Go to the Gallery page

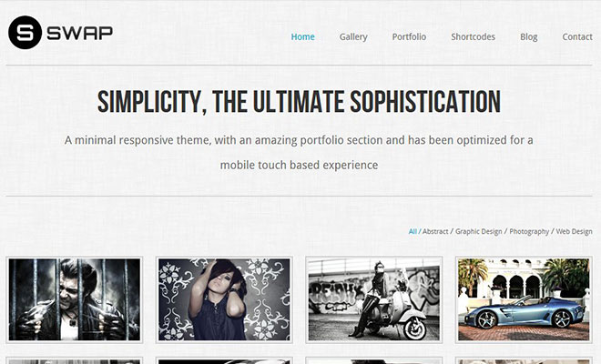pos(353,36)
